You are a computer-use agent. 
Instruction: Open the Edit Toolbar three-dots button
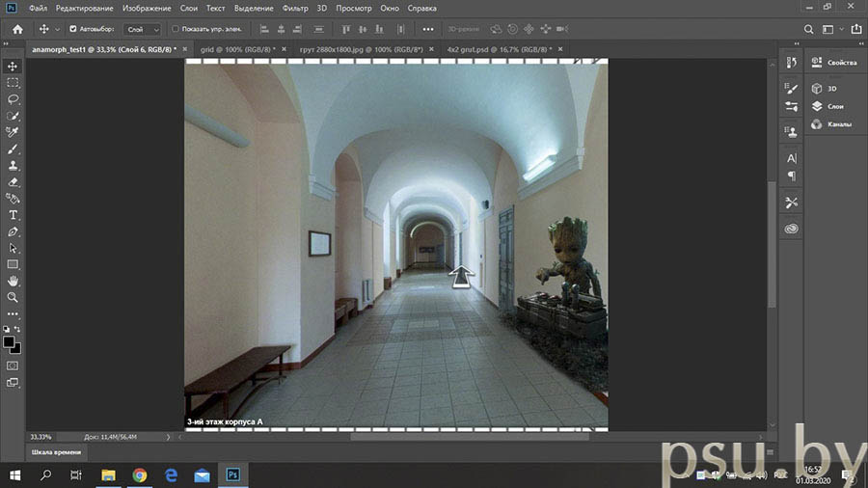[x=13, y=313]
